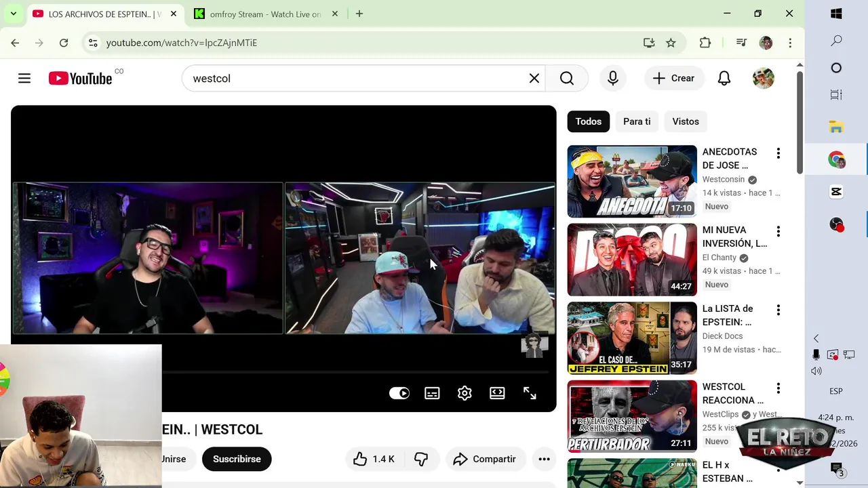868x488 pixels.
Task: Dislike the video with thumbs down
Action: (421, 460)
